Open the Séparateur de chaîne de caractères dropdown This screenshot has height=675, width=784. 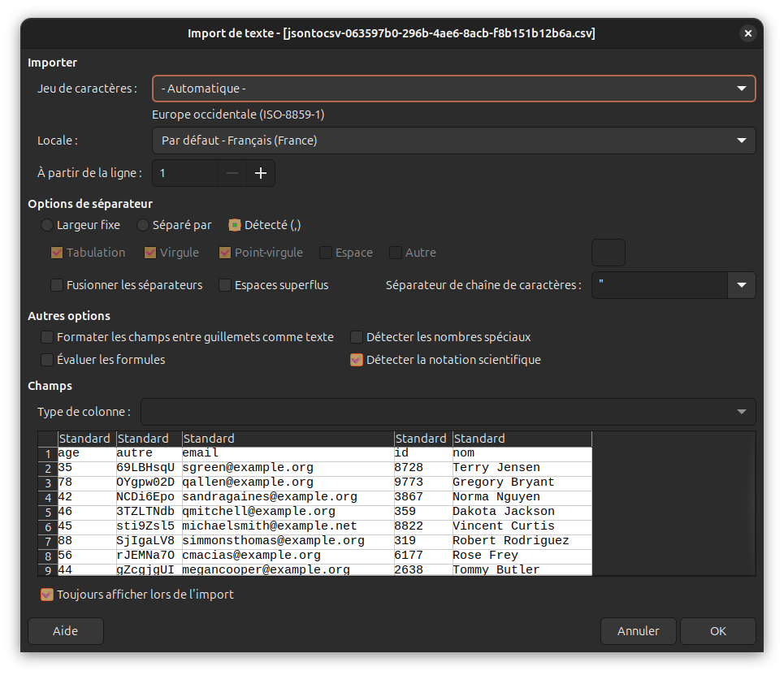(x=742, y=285)
